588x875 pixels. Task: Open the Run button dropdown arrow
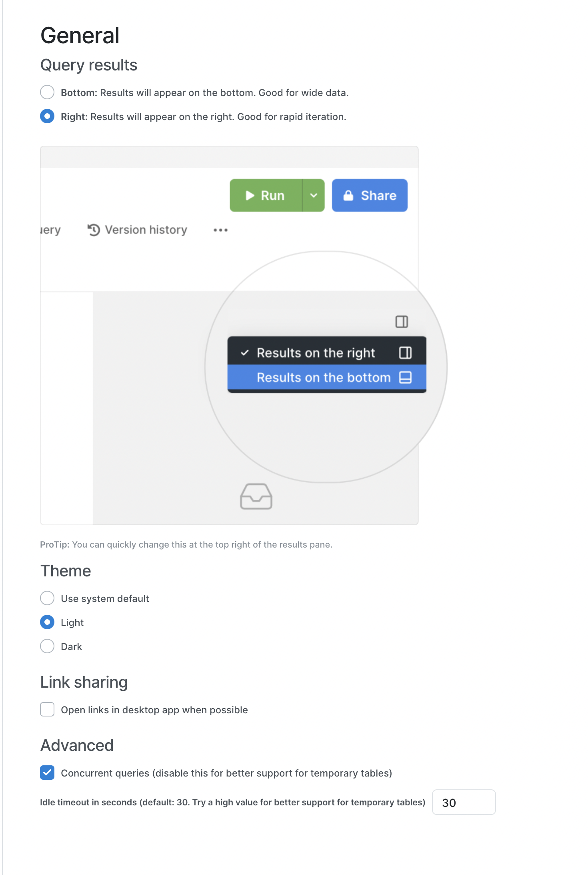314,195
